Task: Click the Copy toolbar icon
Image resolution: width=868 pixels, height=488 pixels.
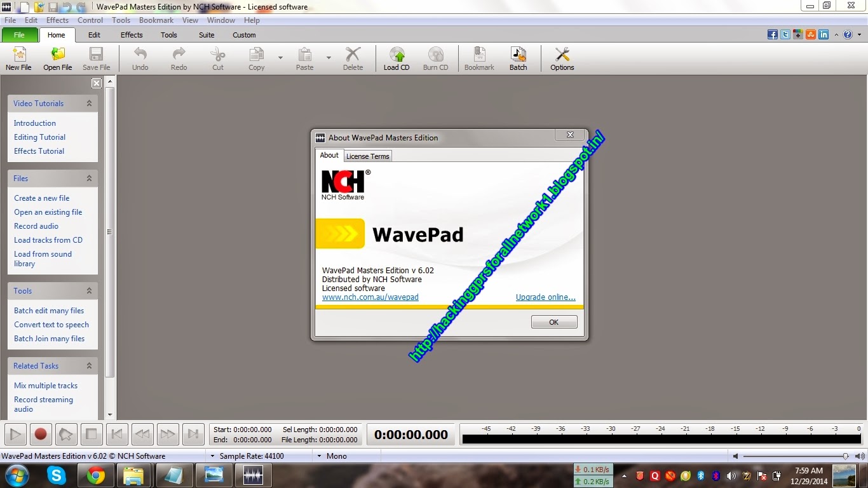Action: tap(257, 58)
